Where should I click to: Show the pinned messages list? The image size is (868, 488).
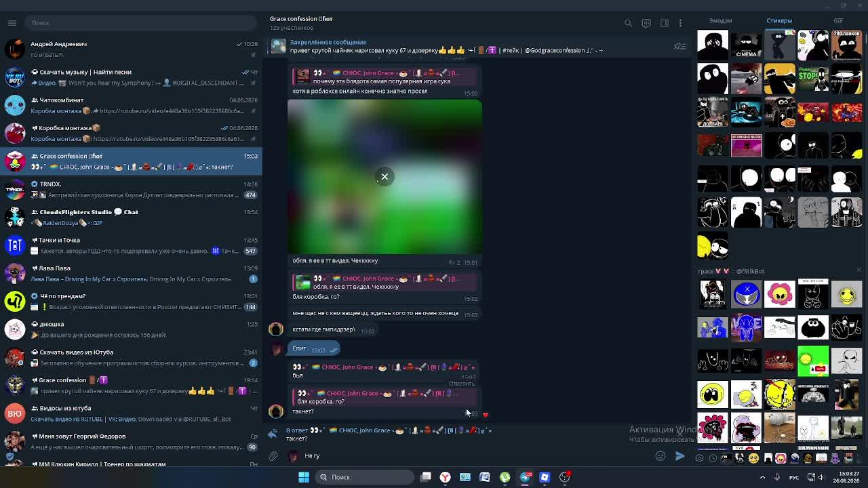679,46
